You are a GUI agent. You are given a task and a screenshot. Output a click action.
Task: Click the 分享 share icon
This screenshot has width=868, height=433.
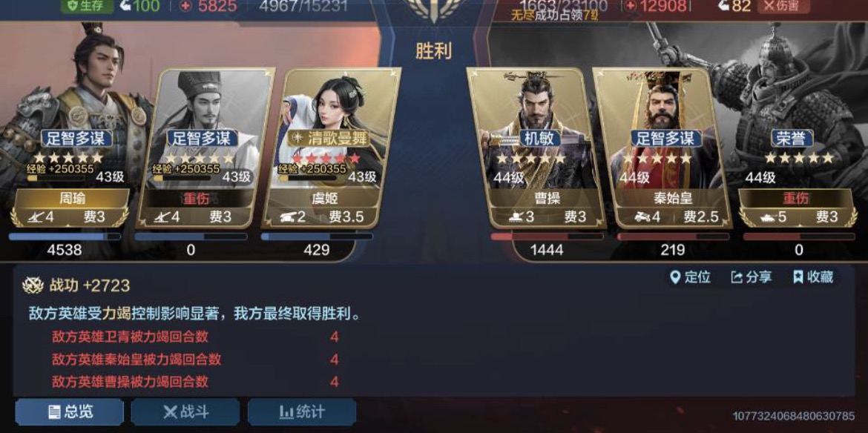coord(736,277)
